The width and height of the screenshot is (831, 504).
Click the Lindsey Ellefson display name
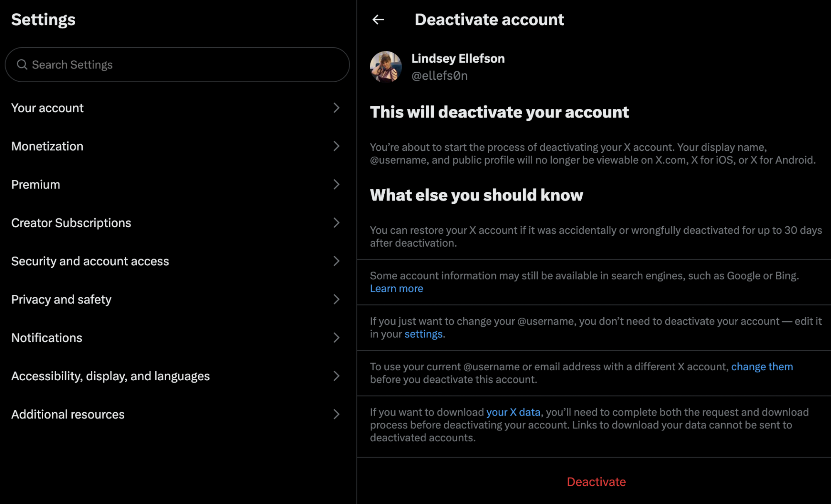pos(458,59)
